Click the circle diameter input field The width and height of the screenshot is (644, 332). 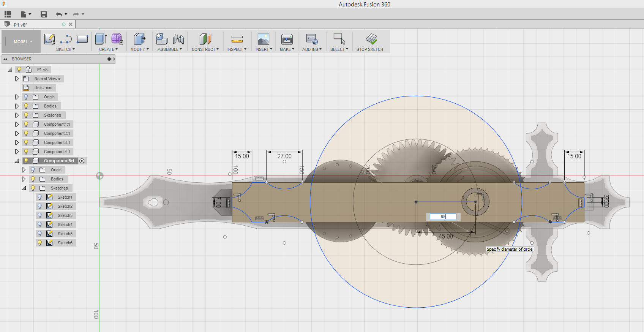(443, 217)
